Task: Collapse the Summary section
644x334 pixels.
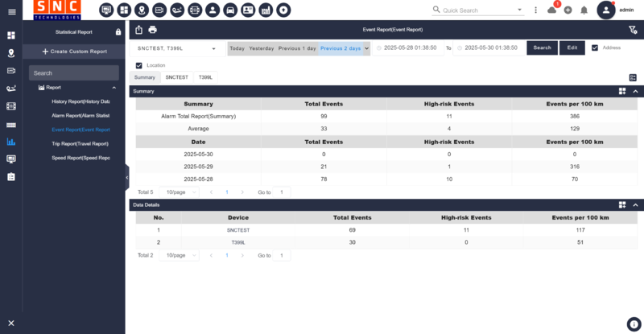Action: coord(635,91)
